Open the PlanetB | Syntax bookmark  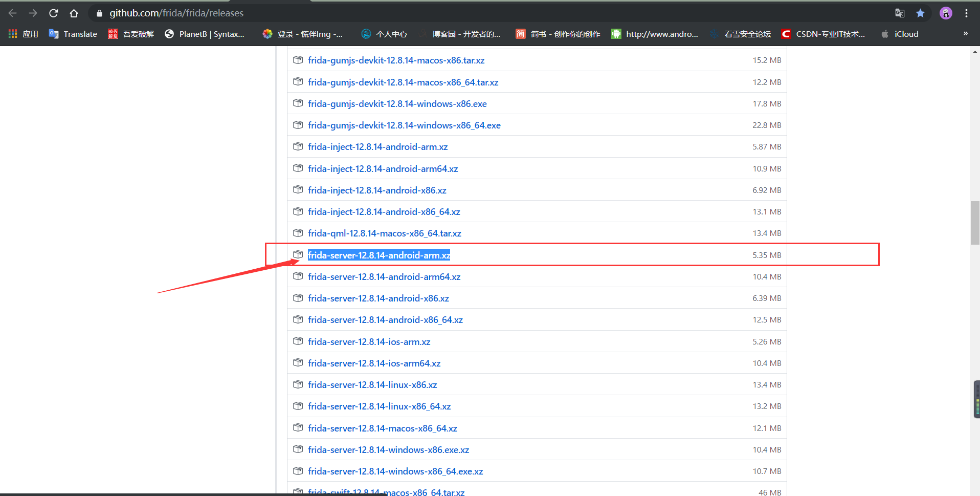coord(205,34)
